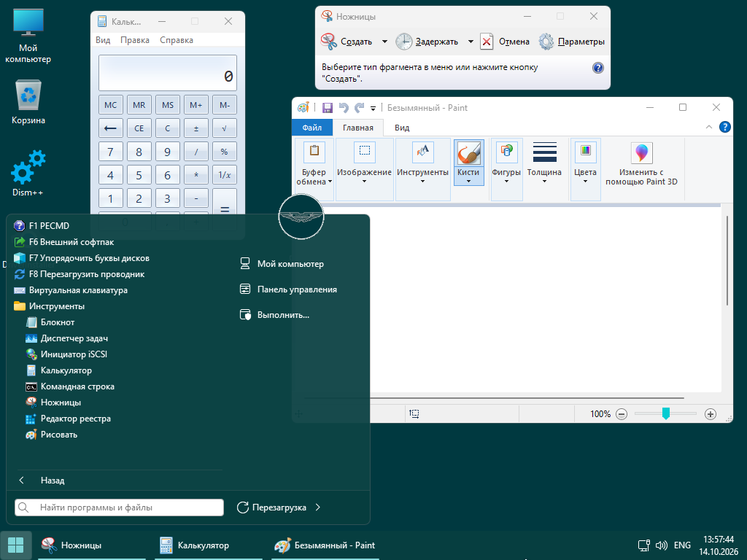This screenshot has height=560, width=747.
Task: Click the Отмена button in Ножницы
Action: point(505,42)
